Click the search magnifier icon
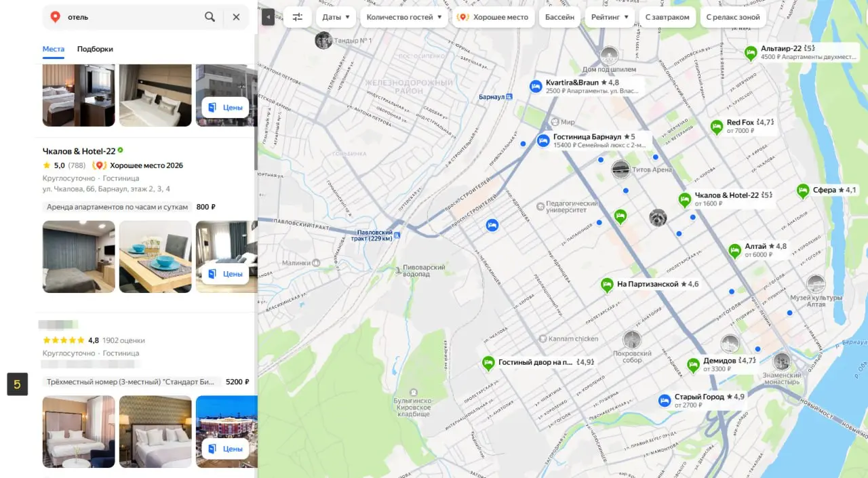The image size is (868, 478). pos(210,17)
